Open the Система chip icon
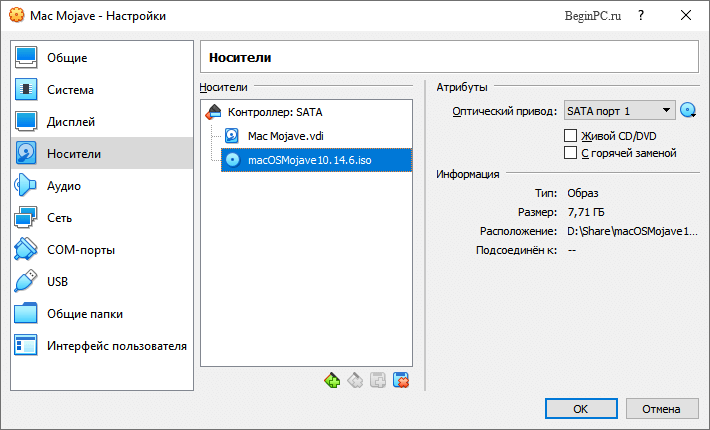 click(26, 90)
